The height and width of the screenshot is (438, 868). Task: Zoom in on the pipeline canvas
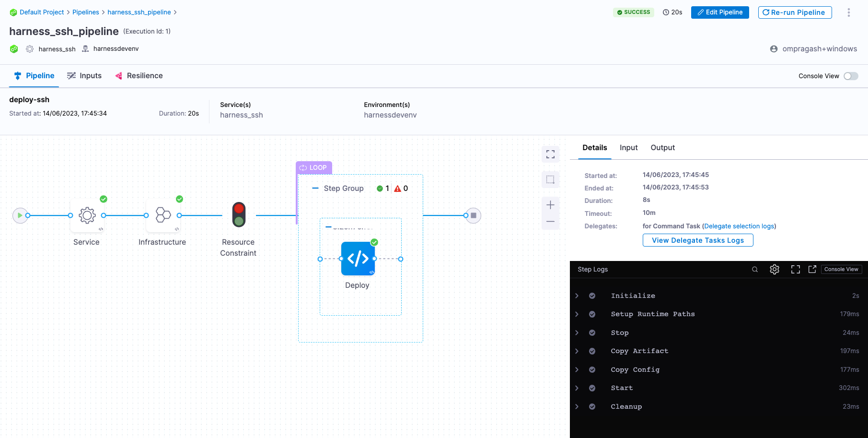click(550, 205)
